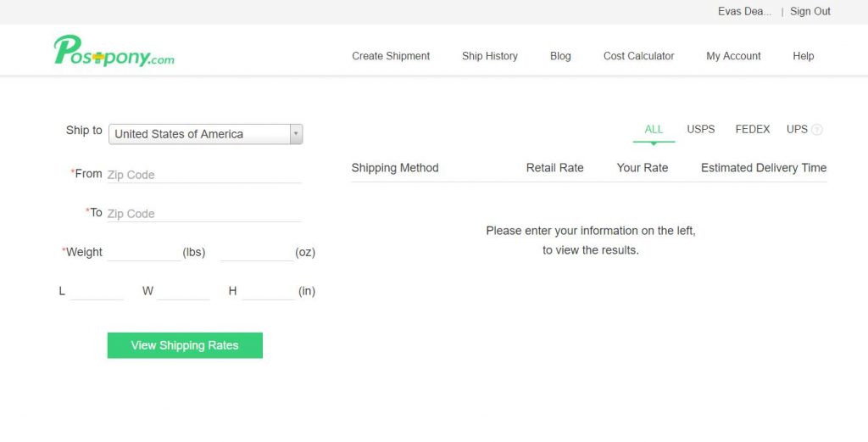868x442 pixels.
Task: Click the Ship to dropdown arrow
Action: (x=296, y=134)
